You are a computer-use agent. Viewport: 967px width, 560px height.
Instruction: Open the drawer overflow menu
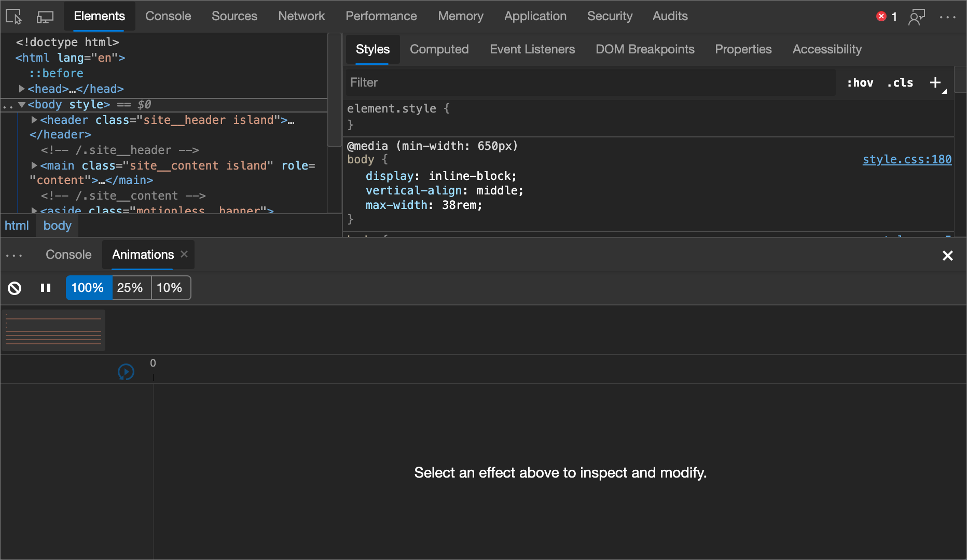pos(13,255)
